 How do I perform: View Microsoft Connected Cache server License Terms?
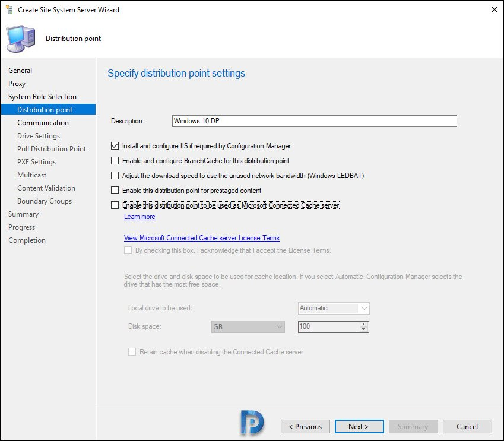click(201, 238)
